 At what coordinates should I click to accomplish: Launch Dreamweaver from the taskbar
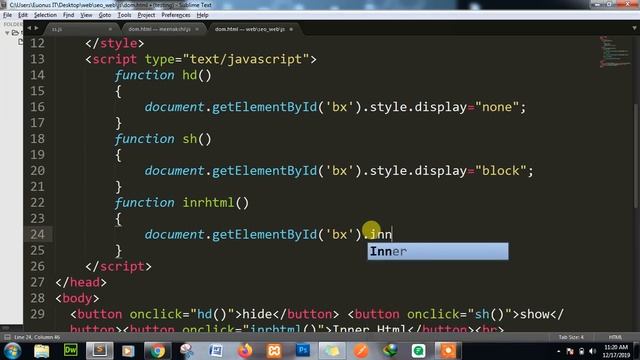click(71, 350)
